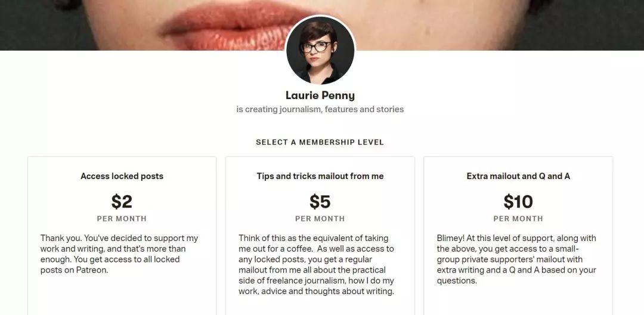Image resolution: width=644 pixels, height=315 pixels.
Task: Choose the $10 price amount
Action: 518,202
